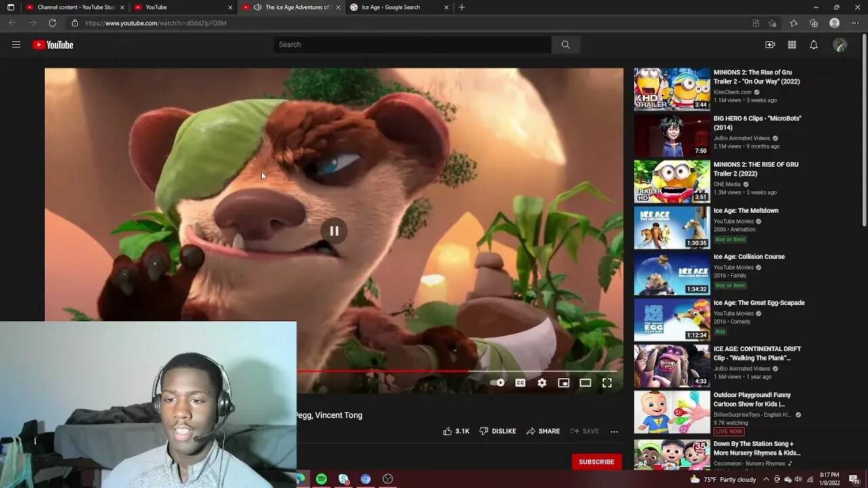Open Spotify from the taskbar

click(x=321, y=479)
